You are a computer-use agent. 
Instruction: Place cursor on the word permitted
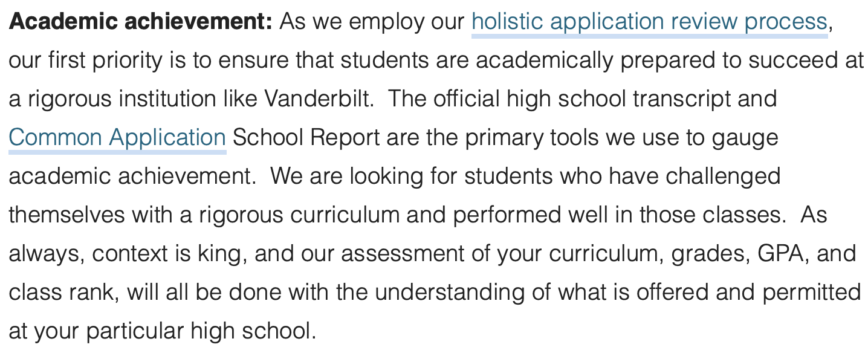[812, 293]
